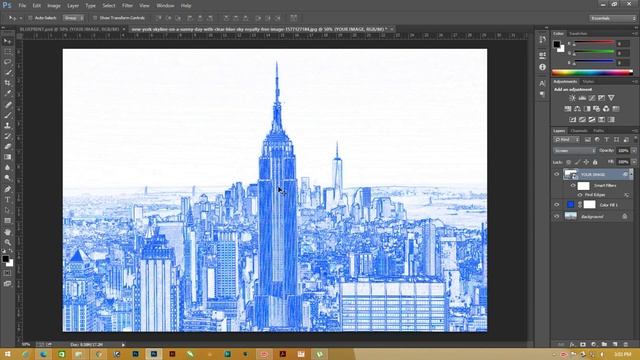Open the Filter menu
This screenshot has height=360, width=640.
click(x=127, y=6)
